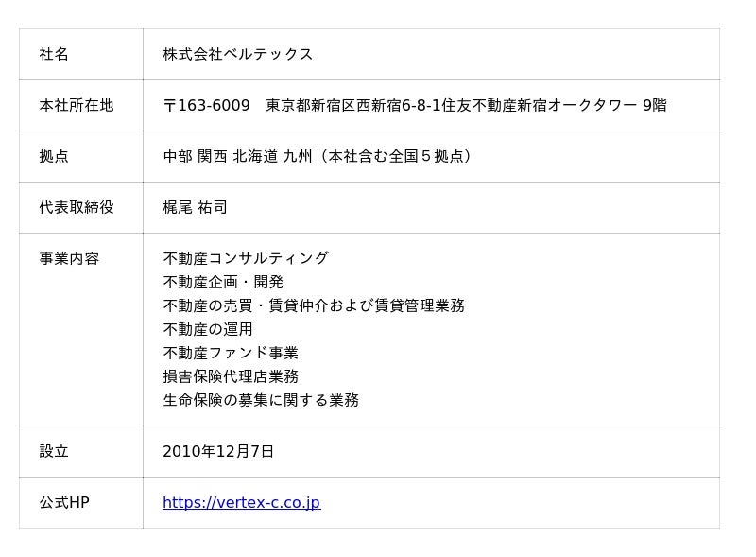Open the https://vertex-c.co.jp link
756x557 pixels.
click(x=241, y=503)
